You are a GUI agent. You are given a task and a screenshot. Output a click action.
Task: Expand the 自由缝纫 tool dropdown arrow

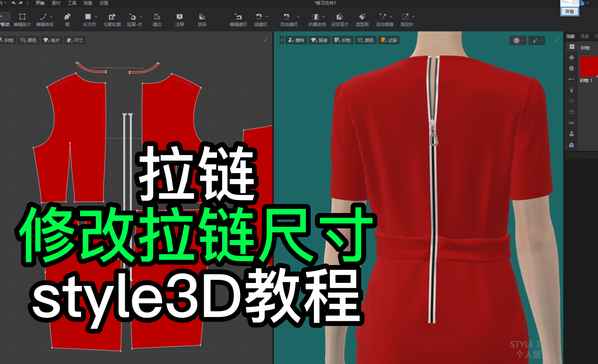(298, 16)
